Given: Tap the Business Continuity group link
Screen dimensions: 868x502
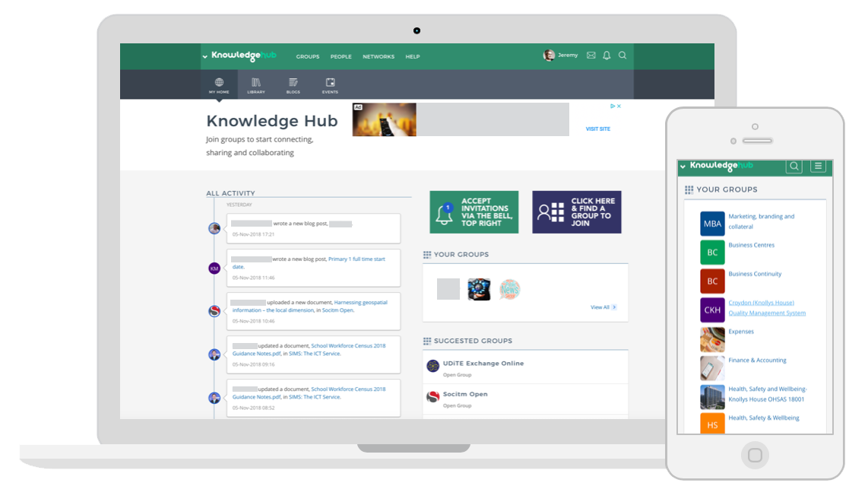Looking at the screenshot, I should (x=755, y=274).
